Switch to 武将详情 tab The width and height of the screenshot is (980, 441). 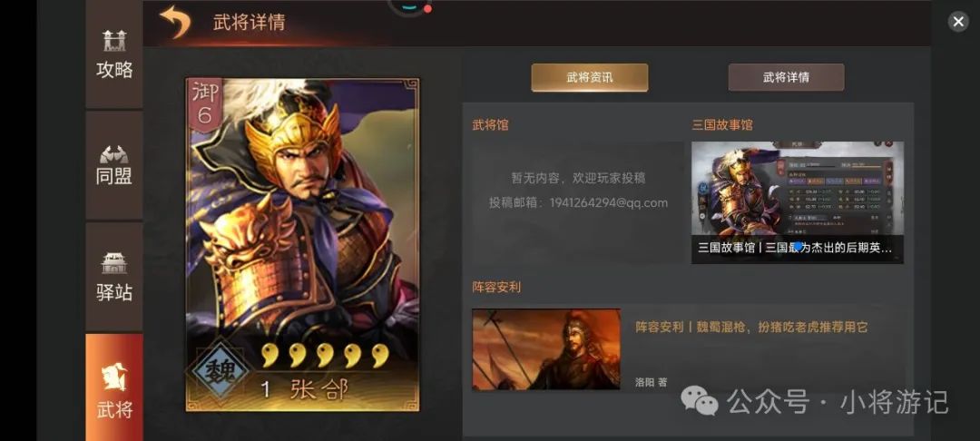786,77
